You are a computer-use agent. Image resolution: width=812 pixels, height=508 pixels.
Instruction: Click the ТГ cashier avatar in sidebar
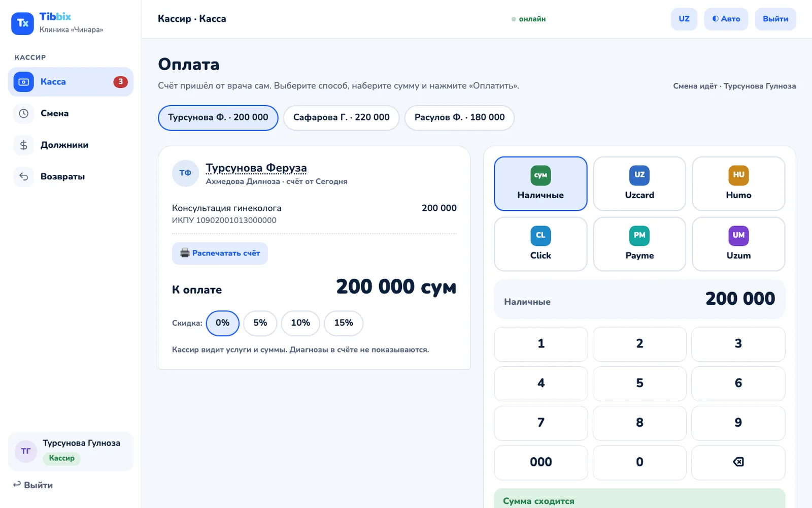point(26,452)
